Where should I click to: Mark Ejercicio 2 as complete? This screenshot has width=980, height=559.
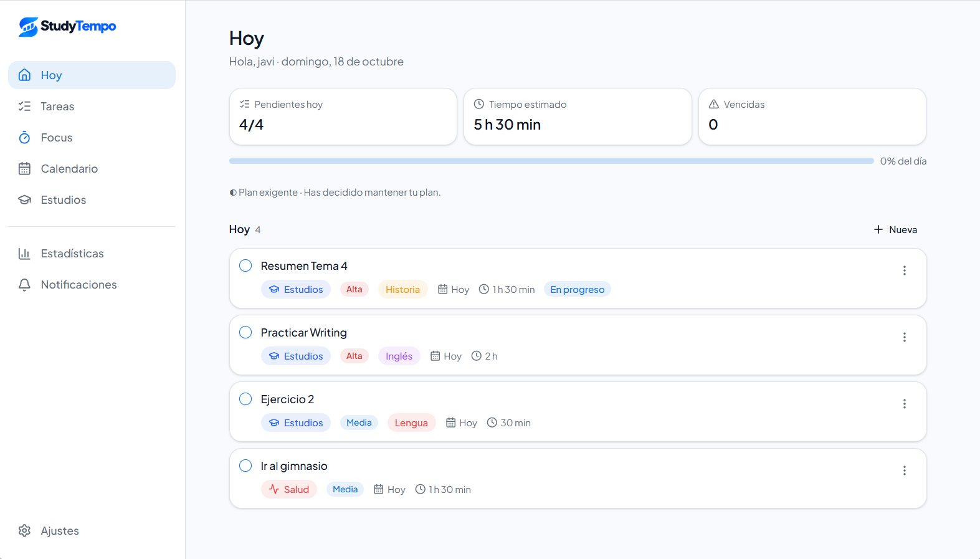click(245, 399)
